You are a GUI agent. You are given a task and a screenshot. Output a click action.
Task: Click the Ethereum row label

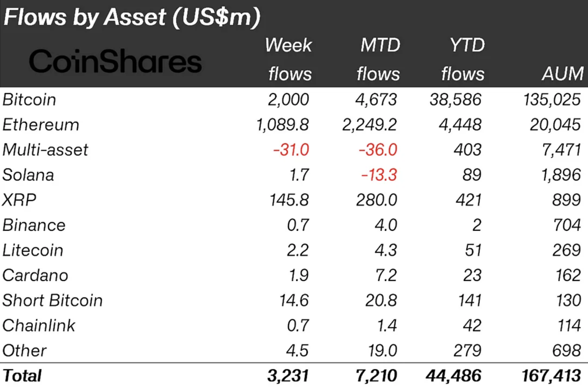[x=41, y=125]
